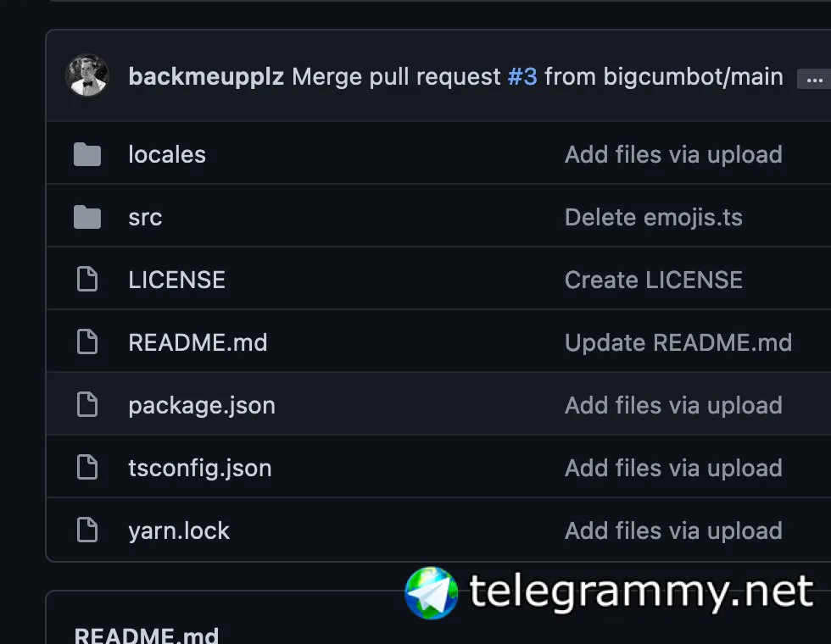The height and width of the screenshot is (644, 831).
Task: Open the package.json file
Action: coord(202,406)
